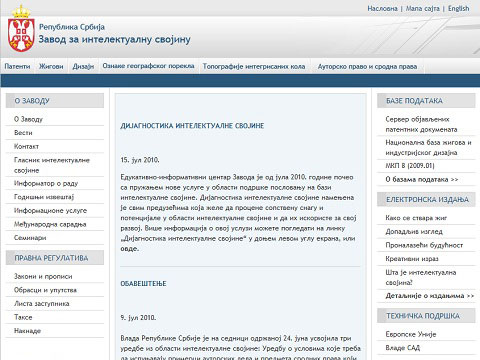Click the date 9. јул 2010.

click(138, 318)
